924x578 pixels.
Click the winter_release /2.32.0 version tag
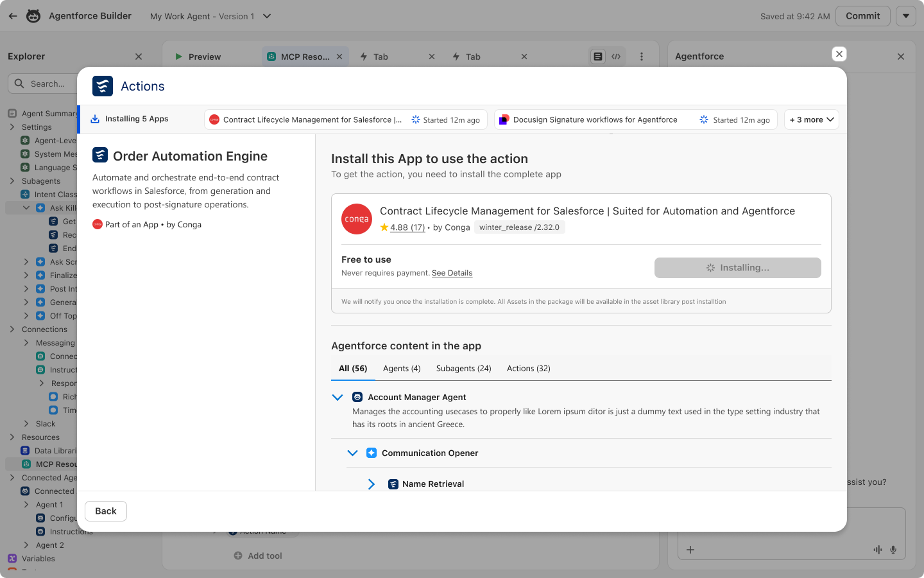tap(519, 227)
